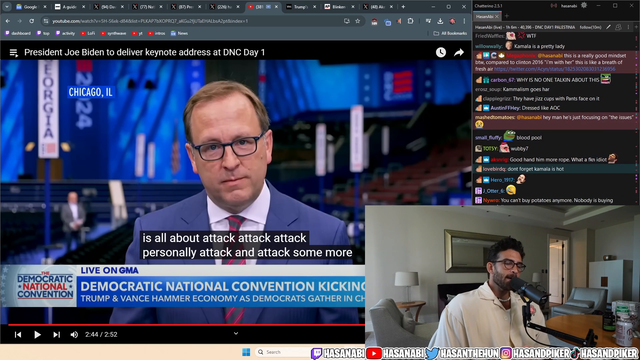
Task: Click the Watch later clock icon
Action: (441, 52)
